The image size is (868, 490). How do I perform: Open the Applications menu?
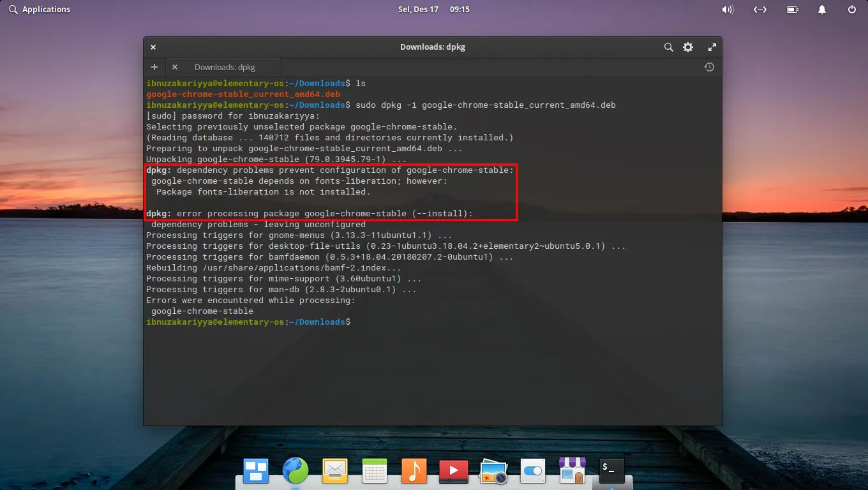(40, 10)
